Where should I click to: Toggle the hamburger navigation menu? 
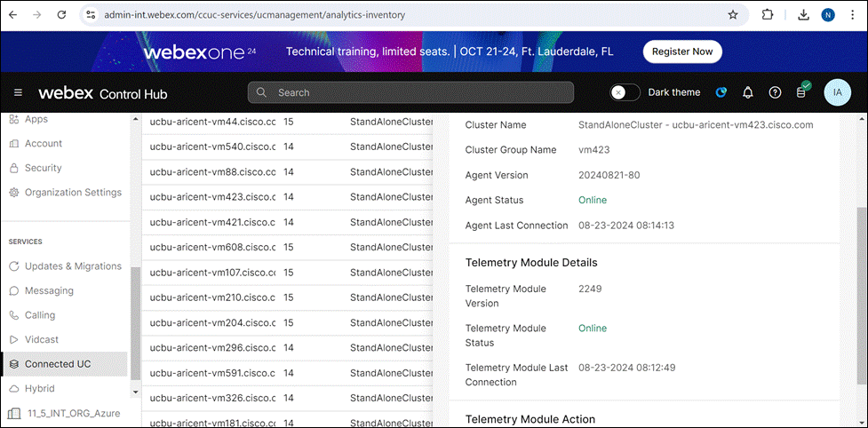[x=19, y=93]
